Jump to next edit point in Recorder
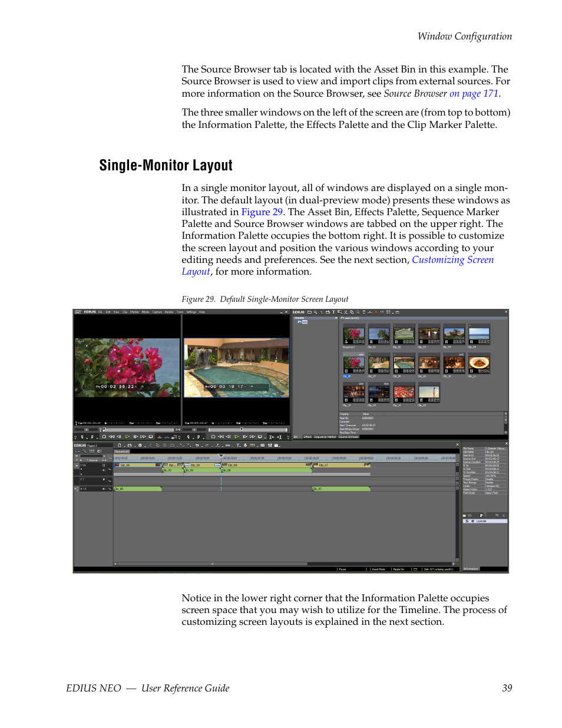The image size is (562, 728). point(280,437)
